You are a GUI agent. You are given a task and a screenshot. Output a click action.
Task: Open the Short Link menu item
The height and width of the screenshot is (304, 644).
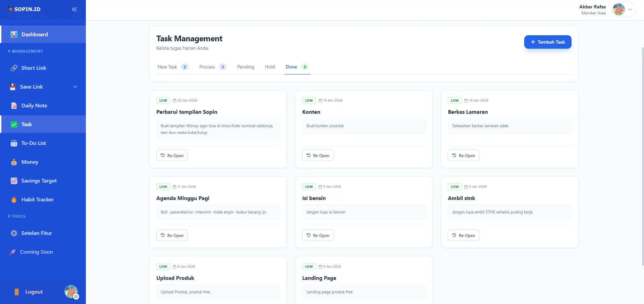point(43,68)
